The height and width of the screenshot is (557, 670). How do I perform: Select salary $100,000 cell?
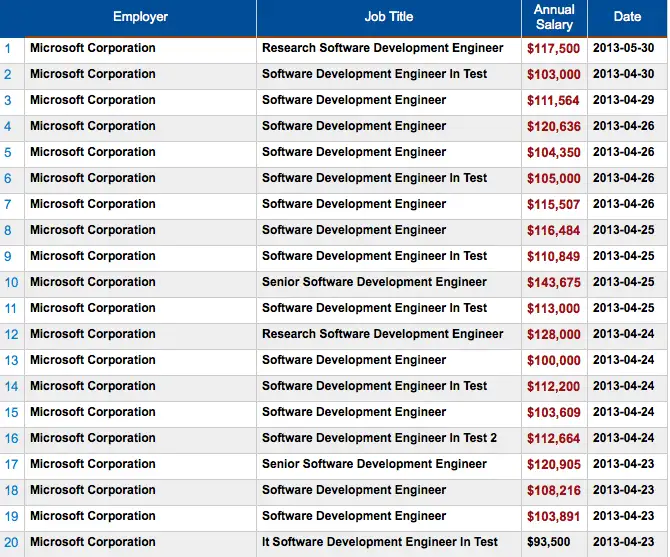(x=553, y=361)
